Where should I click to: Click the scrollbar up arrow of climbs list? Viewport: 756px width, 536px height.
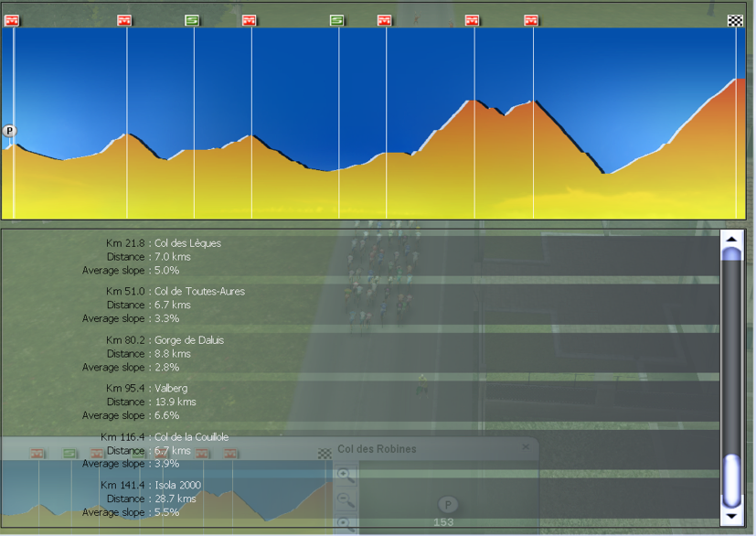click(731, 240)
